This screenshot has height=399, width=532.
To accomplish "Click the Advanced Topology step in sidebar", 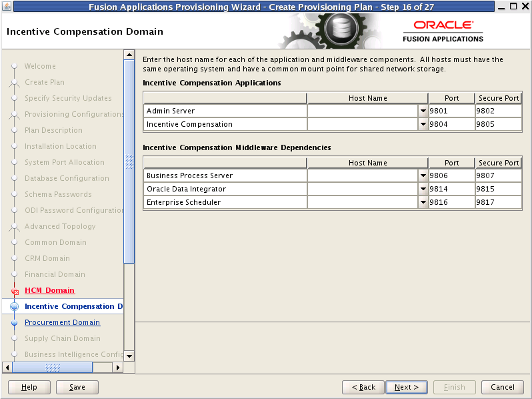I will pyautogui.click(x=60, y=226).
